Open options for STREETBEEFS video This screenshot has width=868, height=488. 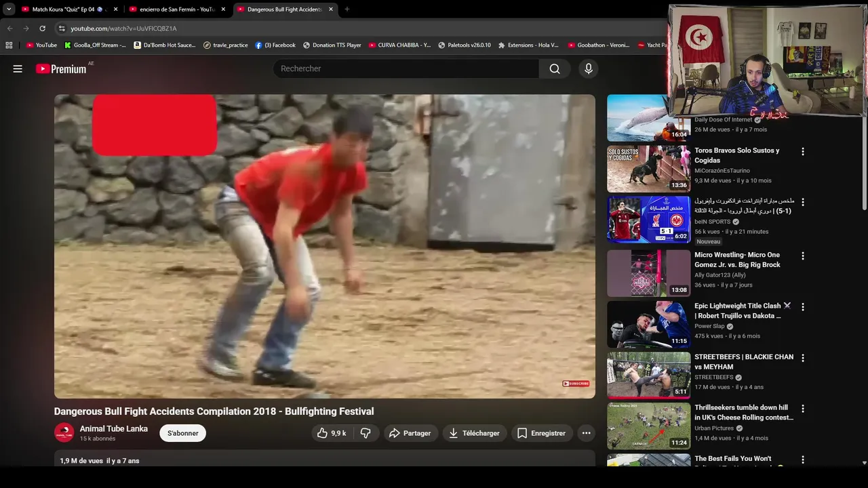803,358
